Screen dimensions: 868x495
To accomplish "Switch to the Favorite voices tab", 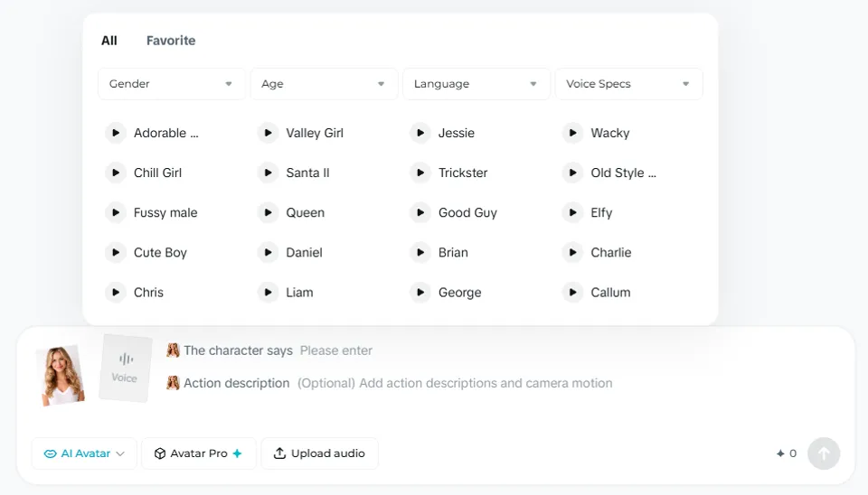I will point(171,41).
